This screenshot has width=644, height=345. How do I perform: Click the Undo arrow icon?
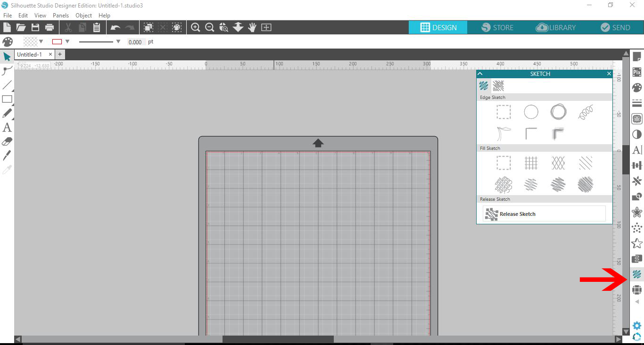(x=116, y=27)
